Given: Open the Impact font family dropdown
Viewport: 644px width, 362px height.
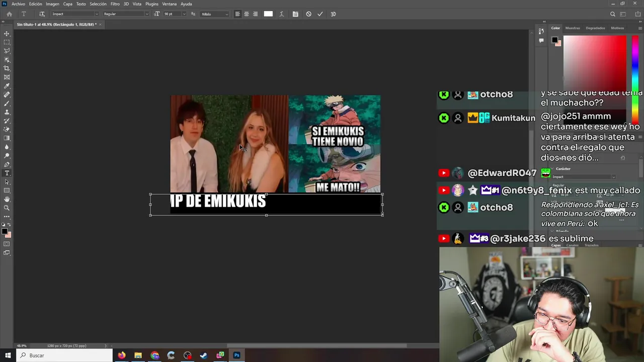Looking at the screenshot, I should pyautogui.click(x=74, y=14).
